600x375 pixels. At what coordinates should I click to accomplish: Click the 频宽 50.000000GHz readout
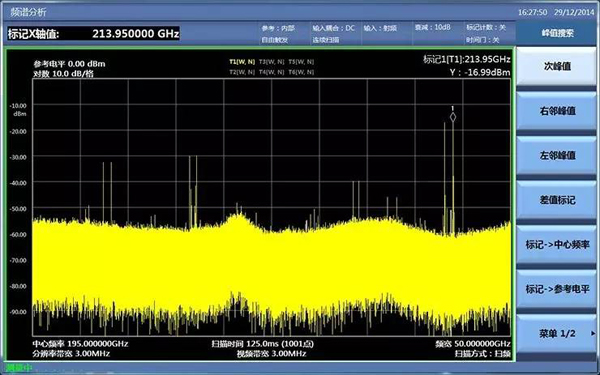[473, 344]
